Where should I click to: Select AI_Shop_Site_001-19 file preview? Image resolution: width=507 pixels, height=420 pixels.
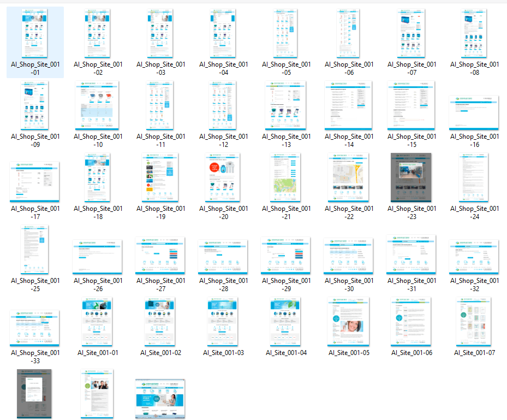(x=160, y=178)
